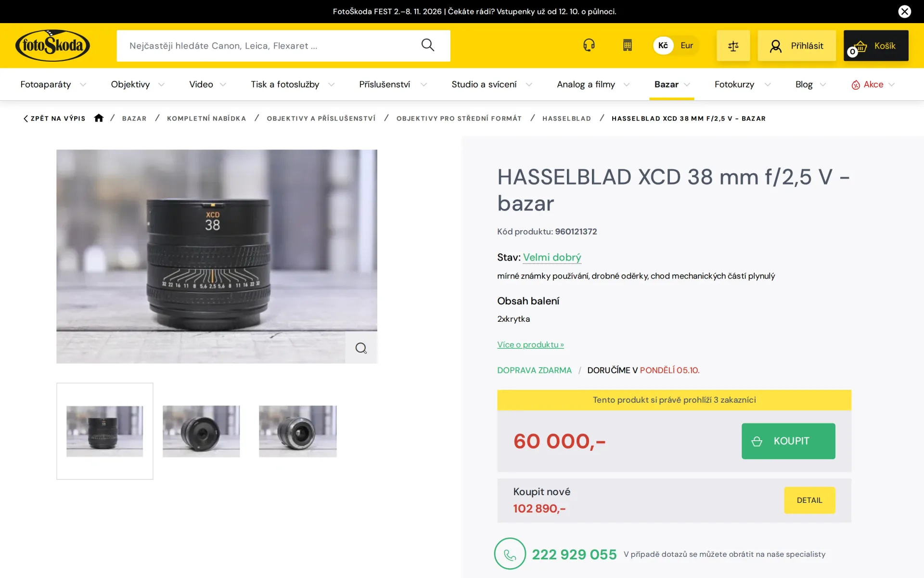Screen dimensions: 924x578
Task: Click Objektivy pro střední formát breadcrumb
Action: 459,118
